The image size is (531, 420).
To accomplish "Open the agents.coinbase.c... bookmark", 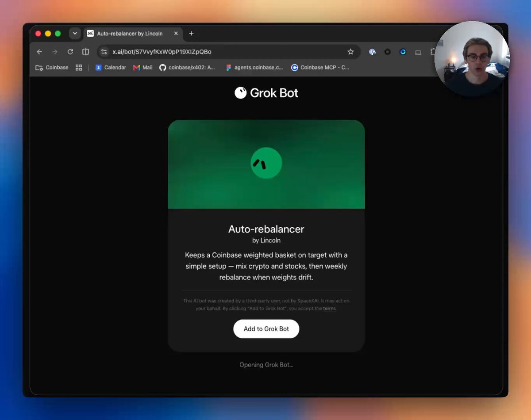I will coord(254,68).
